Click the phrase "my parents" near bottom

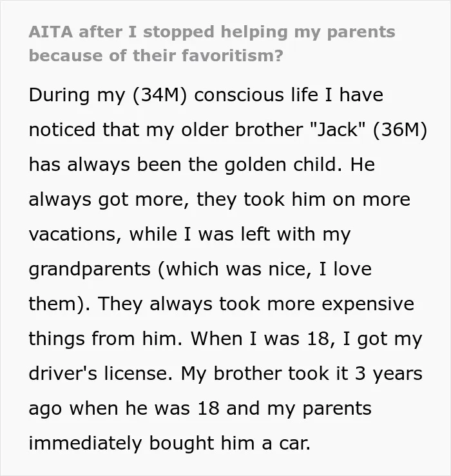click(319, 409)
